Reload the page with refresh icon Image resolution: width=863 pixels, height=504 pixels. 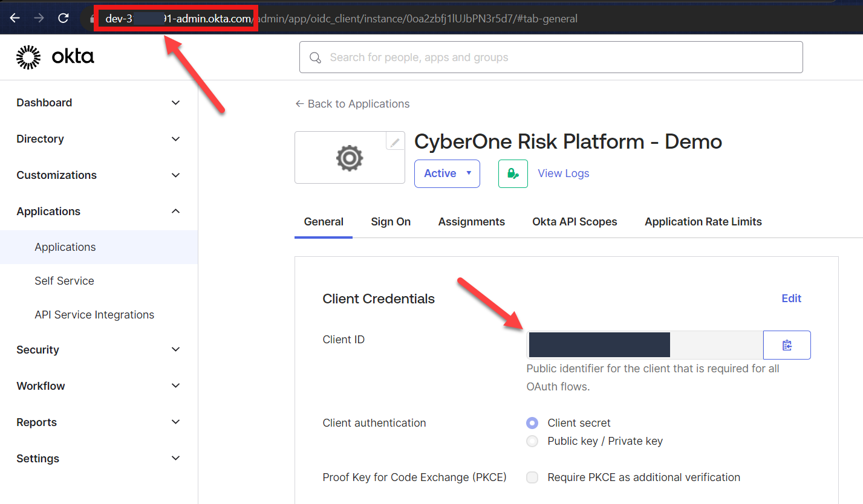pos(63,18)
